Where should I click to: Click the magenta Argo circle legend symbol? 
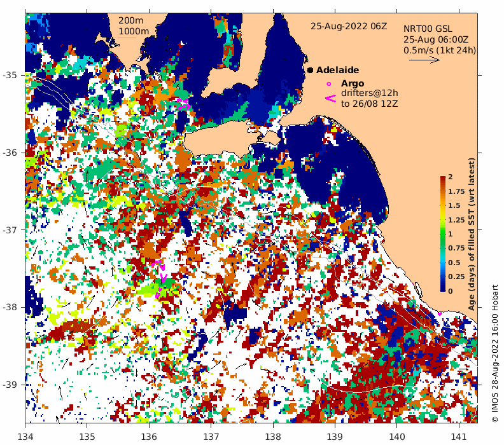click(x=329, y=84)
